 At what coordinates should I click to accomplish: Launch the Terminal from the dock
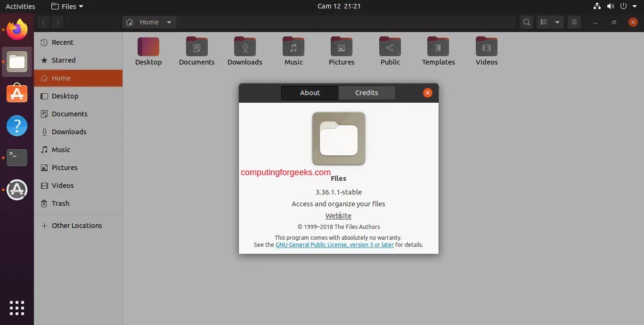16,158
